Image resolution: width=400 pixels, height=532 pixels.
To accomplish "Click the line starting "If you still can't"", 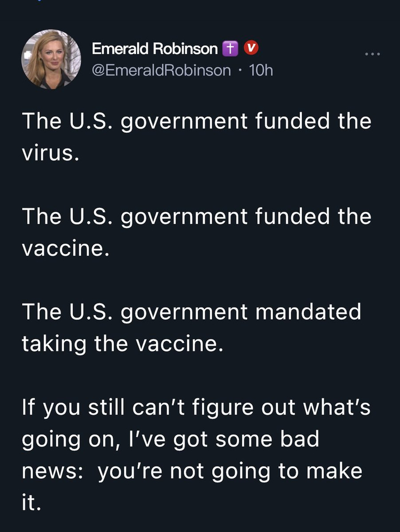I will [x=197, y=408].
